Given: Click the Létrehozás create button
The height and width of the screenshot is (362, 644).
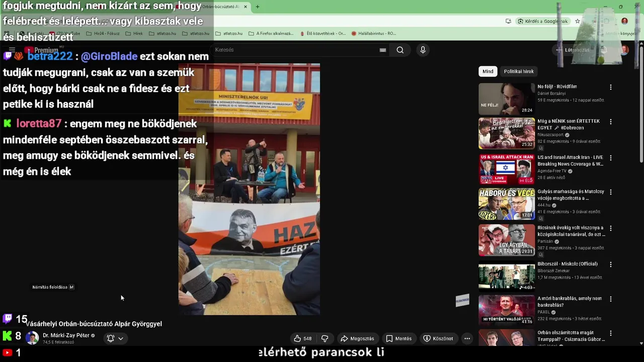Looking at the screenshot, I should tap(573, 50).
